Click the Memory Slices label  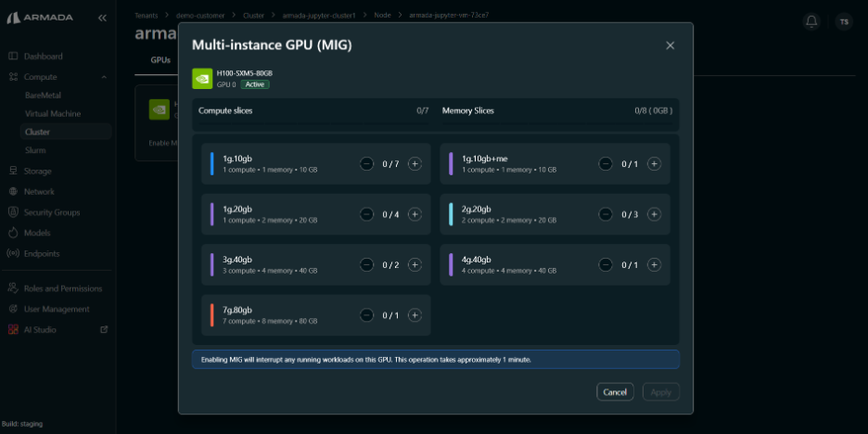(467, 110)
